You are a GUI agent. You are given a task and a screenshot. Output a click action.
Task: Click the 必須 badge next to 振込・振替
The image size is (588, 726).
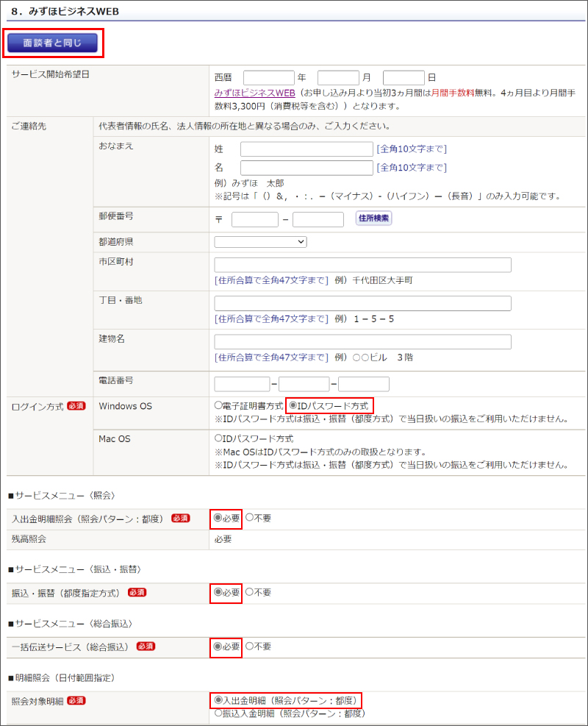tap(137, 592)
